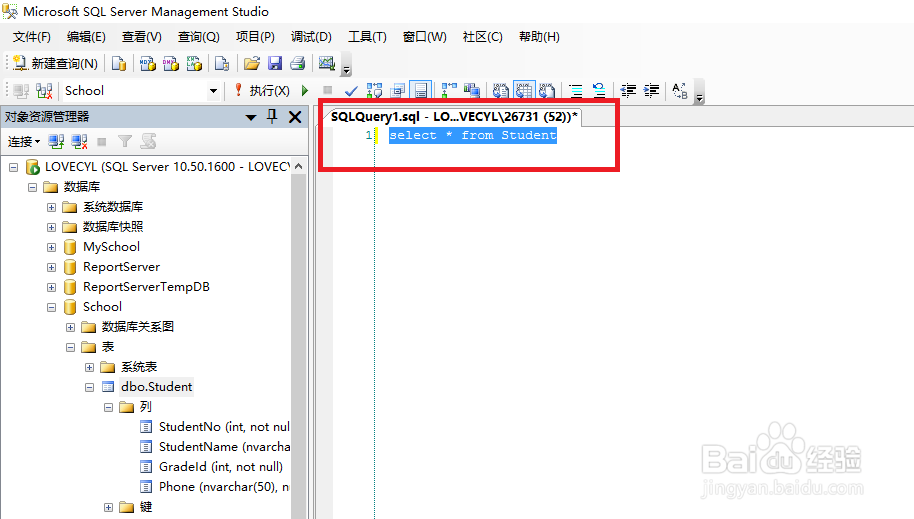Click the Analysis Services XMLA Query icon
Viewport: 914px width, 519px height.
[194, 63]
